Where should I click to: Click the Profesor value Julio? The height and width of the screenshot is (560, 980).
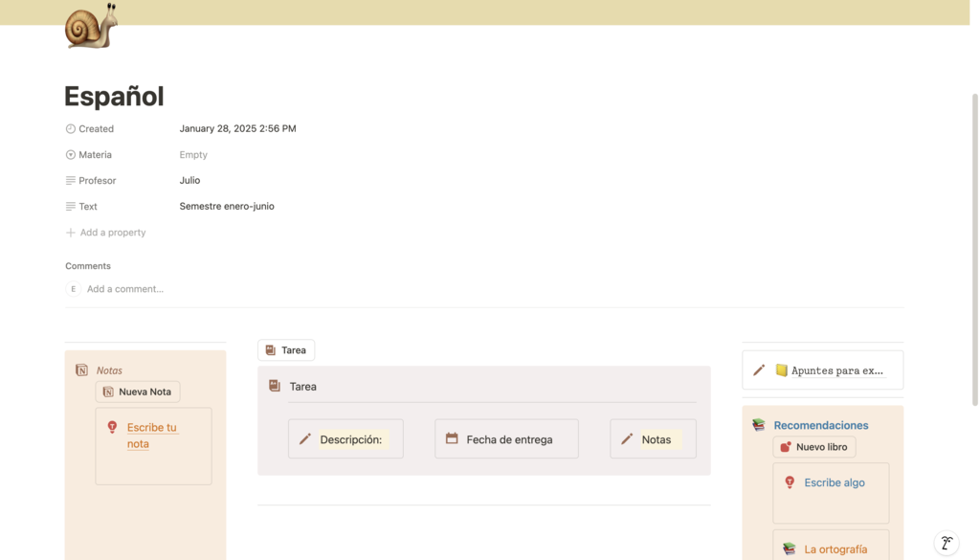[x=190, y=180]
